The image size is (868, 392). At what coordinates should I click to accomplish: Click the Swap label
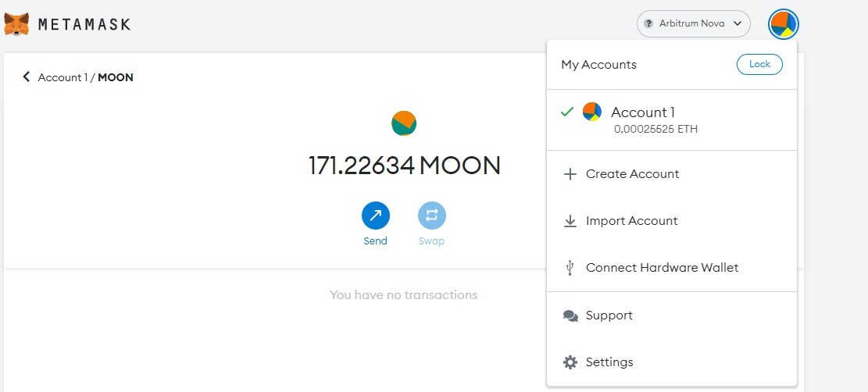[431, 241]
